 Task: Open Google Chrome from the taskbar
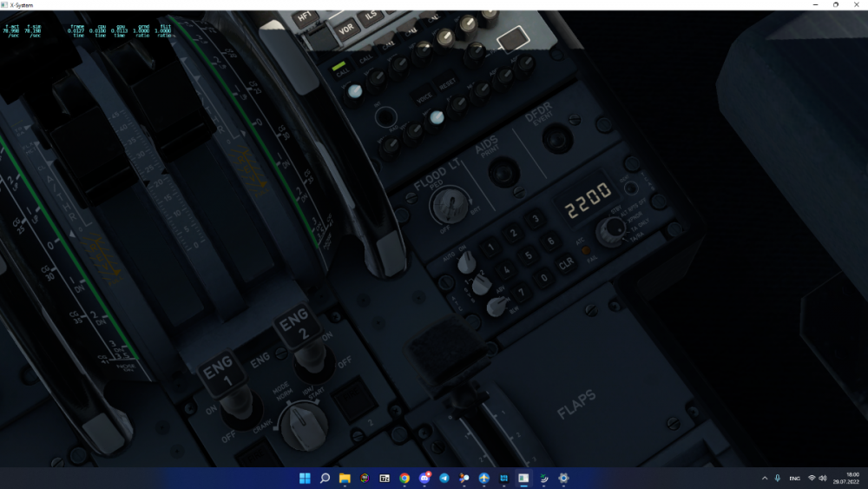(404, 479)
